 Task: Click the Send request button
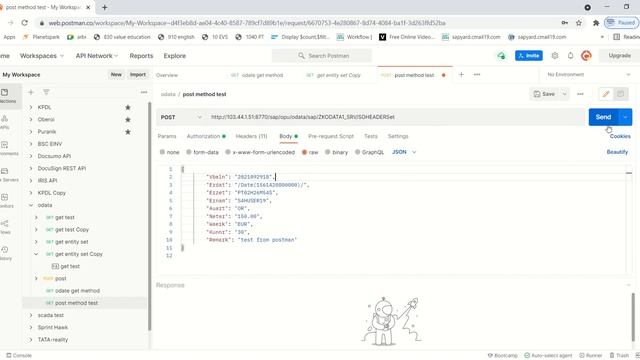coord(604,117)
